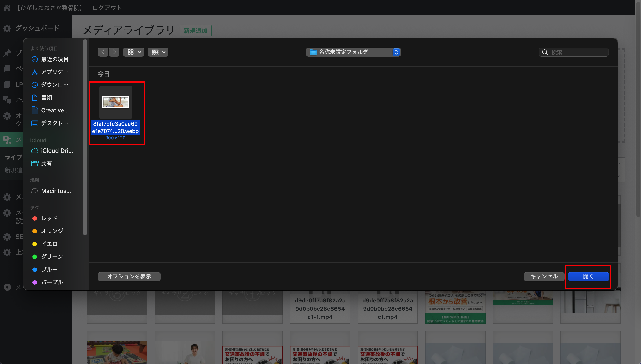641x364 pixels.
Task: Open the デスクトップ sidebar item
Action: point(54,123)
